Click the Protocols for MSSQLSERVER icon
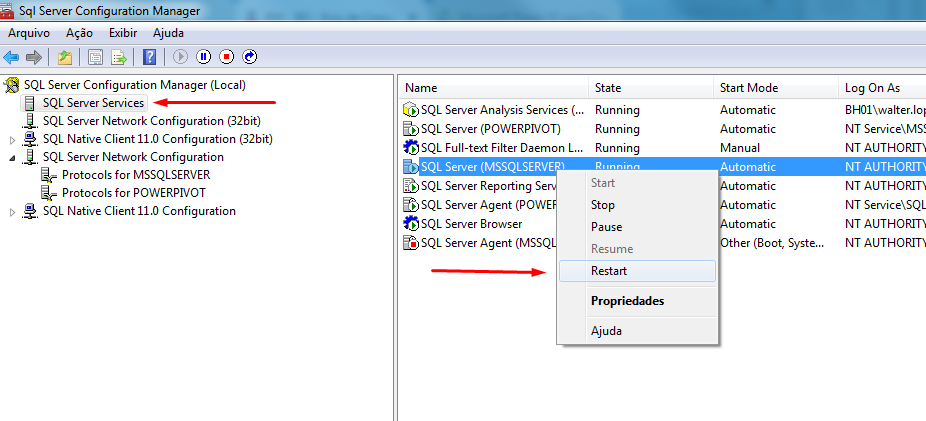This screenshot has width=926, height=421. click(x=49, y=175)
